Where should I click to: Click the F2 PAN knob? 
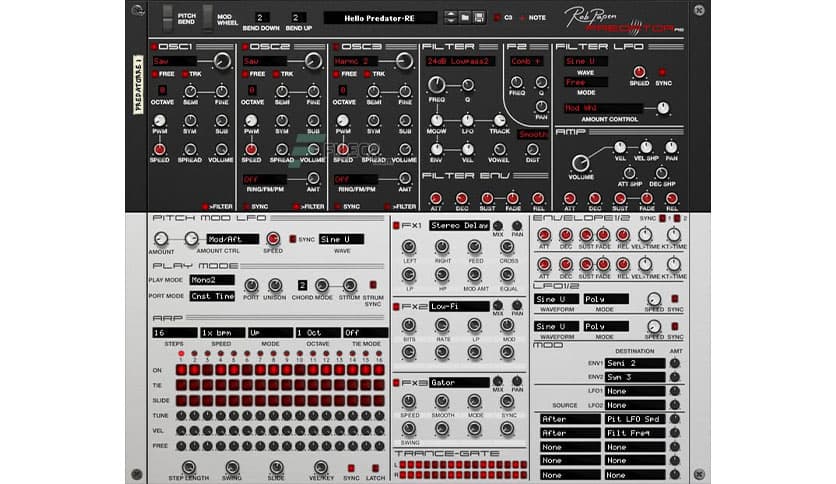pos(541,106)
